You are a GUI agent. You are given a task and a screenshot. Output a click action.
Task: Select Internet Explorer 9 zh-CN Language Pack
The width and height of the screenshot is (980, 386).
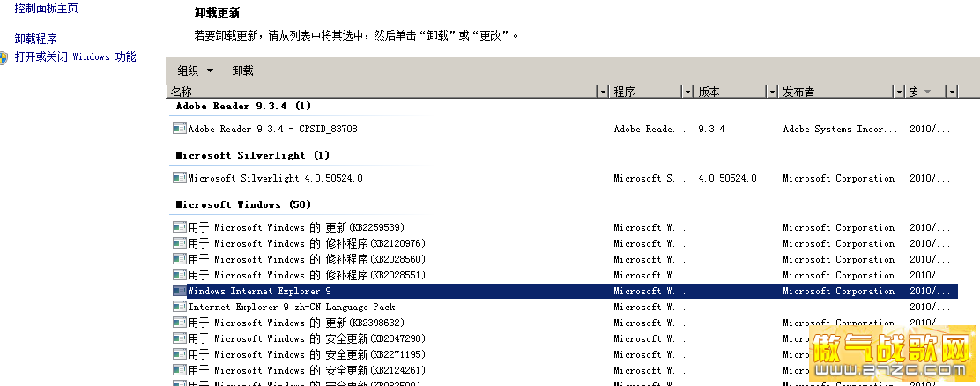[x=564, y=307]
